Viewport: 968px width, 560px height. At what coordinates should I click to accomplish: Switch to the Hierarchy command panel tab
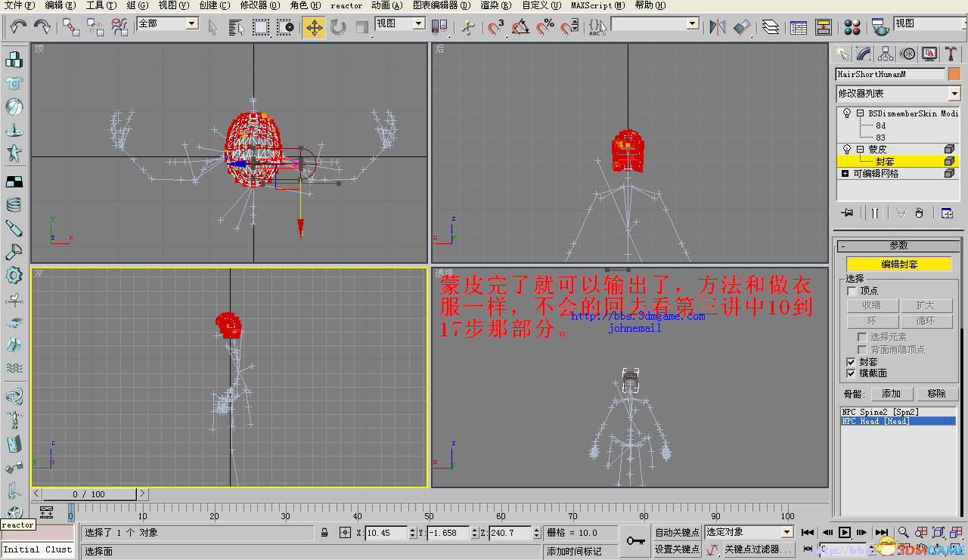click(886, 54)
